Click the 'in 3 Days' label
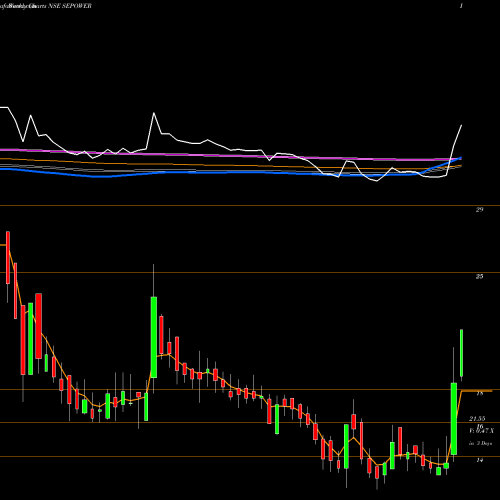Image resolution: width=500 pixels, height=500 pixels. [480, 443]
